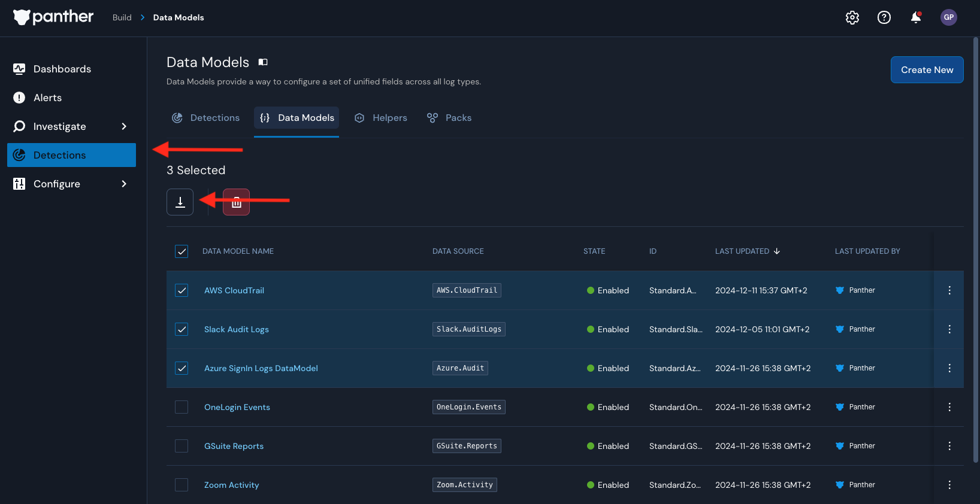Screen dimensions: 980x504
Task: Open the Slack Audit Logs data model
Action: coord(236,329)
